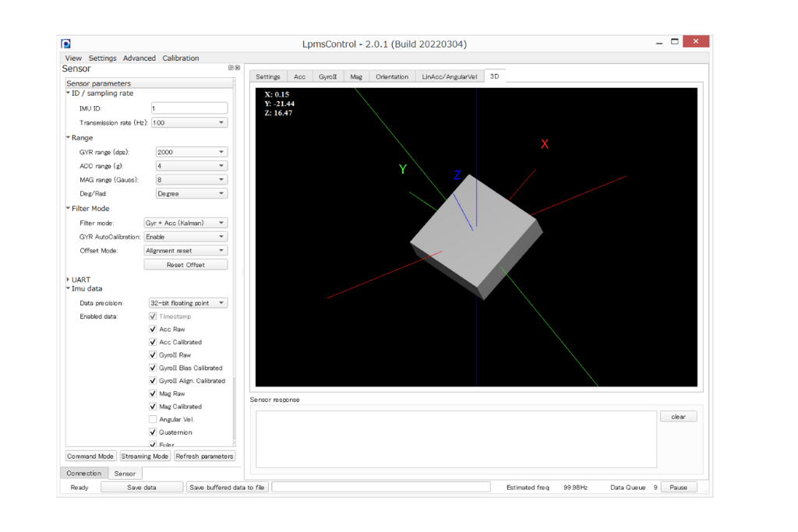Toggle the Mag Calibrated checkbox
Viewport: 798px width, 532px height.
[x=153, y=407]
